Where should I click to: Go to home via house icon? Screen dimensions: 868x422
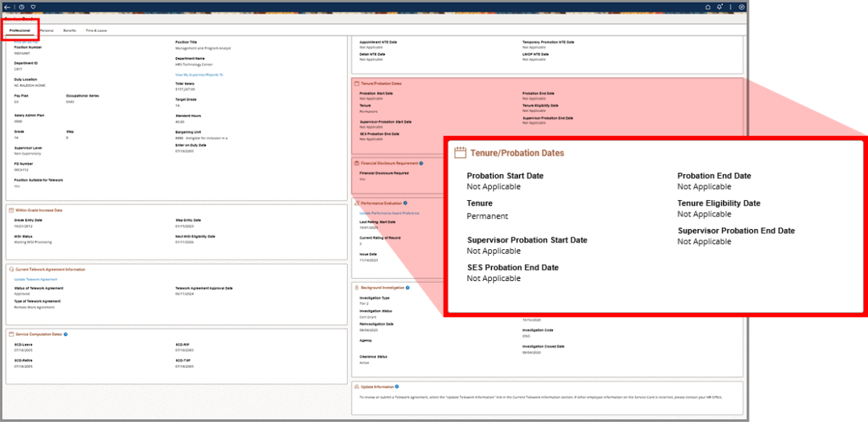click(707, 7)
